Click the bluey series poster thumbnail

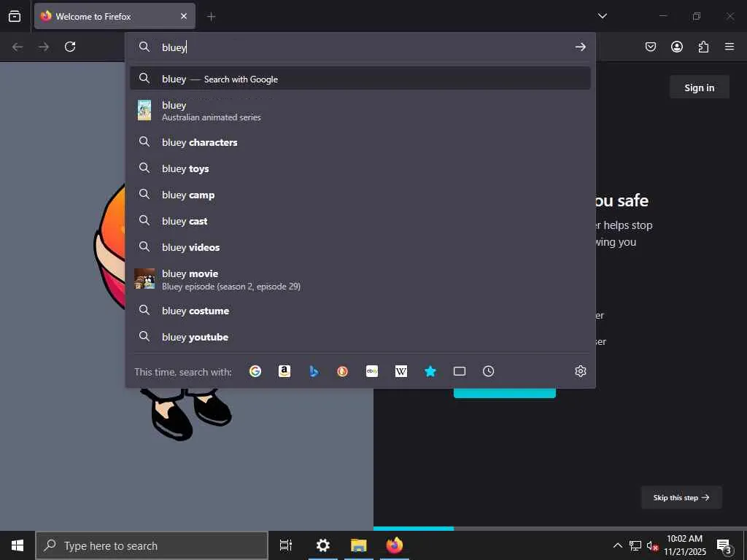click(144, 110)
